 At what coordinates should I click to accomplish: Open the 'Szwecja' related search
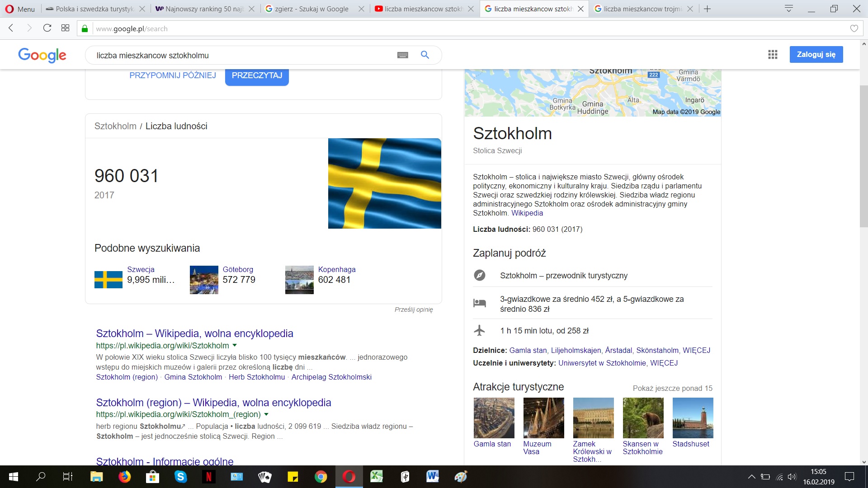click(x=141, y=269)
